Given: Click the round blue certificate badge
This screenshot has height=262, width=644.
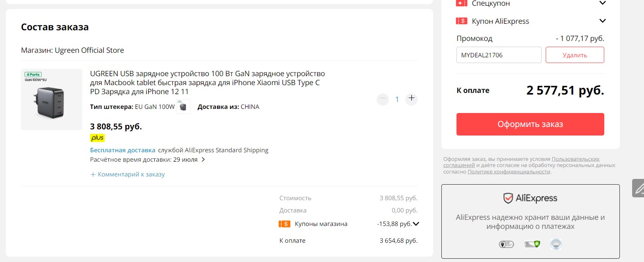Looking at the screenshot, I should tap(556, 244).
